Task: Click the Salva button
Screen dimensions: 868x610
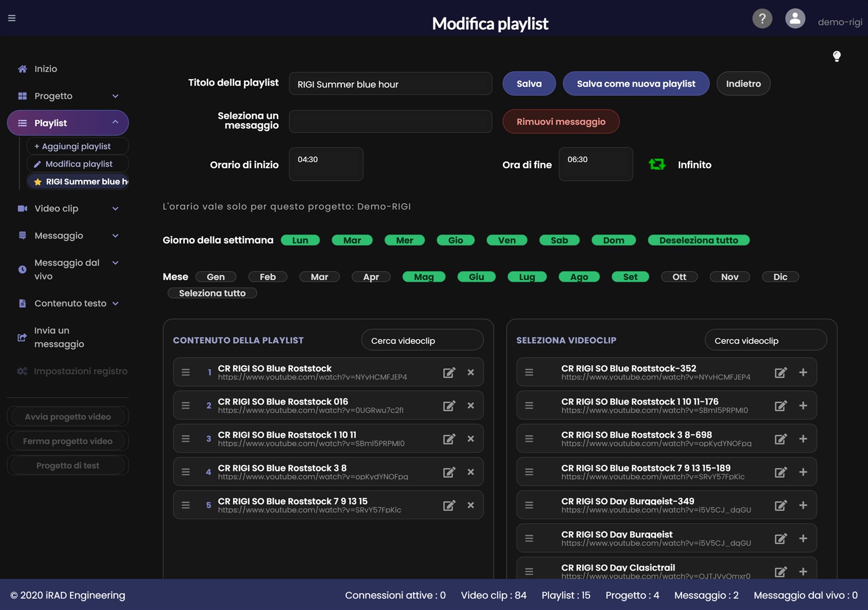Action: pyautogui.click(x=529, y=84)
